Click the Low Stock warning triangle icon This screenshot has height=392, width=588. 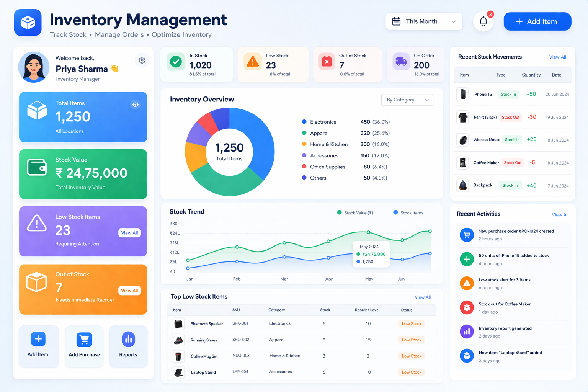point(253,62)
